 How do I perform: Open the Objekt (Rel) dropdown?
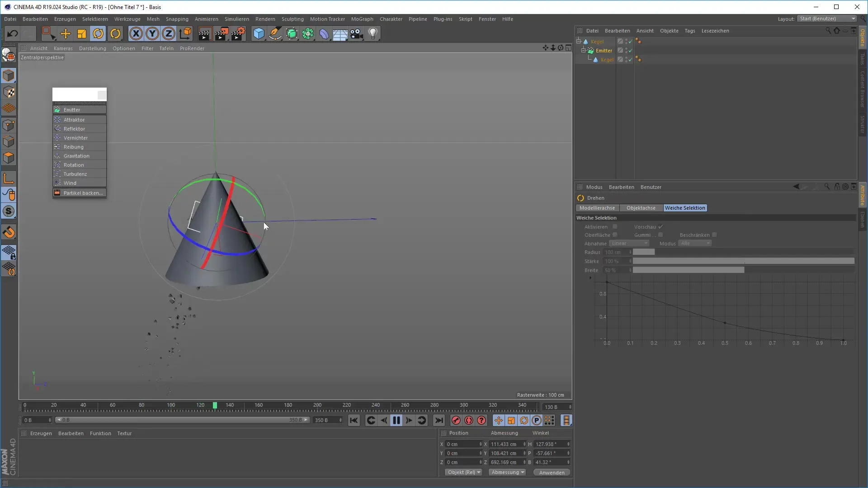point(463,473)
